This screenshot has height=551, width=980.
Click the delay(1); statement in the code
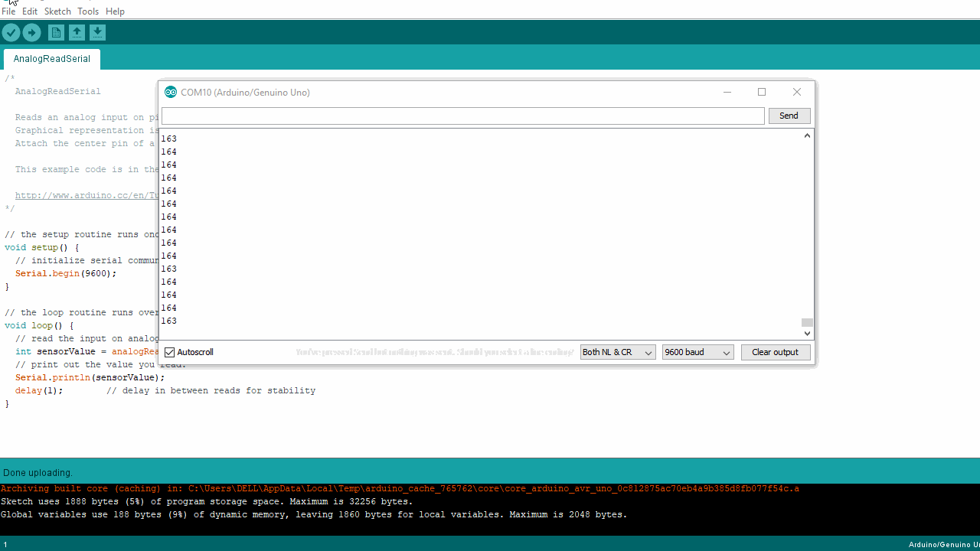39,390
